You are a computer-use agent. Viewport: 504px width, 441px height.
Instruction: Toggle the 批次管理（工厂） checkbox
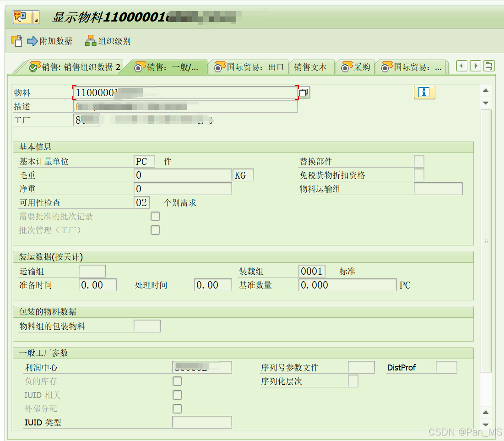click(x=155, y=230)
